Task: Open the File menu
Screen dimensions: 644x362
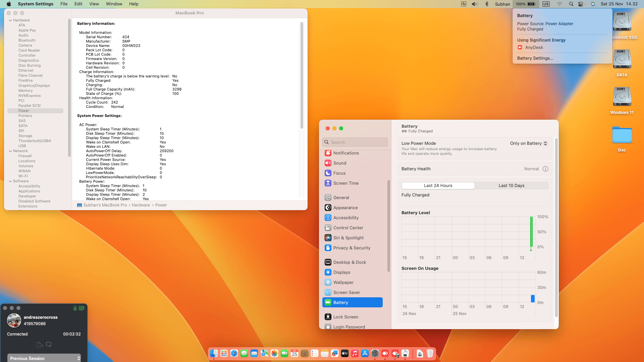Action: (x=64, y=4)
